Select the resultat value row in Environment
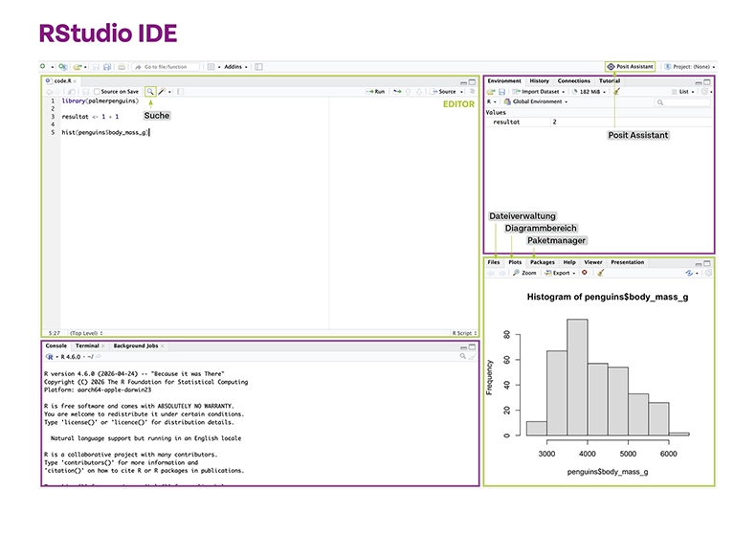The width and height of the screenshot is (756, 535). [598, 122]
